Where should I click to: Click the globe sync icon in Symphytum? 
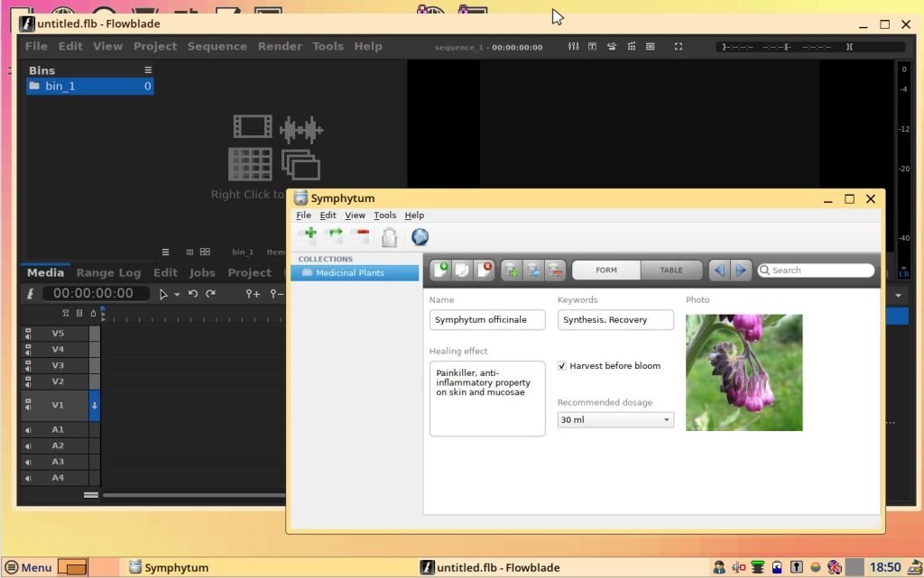[x=420, y=236]
